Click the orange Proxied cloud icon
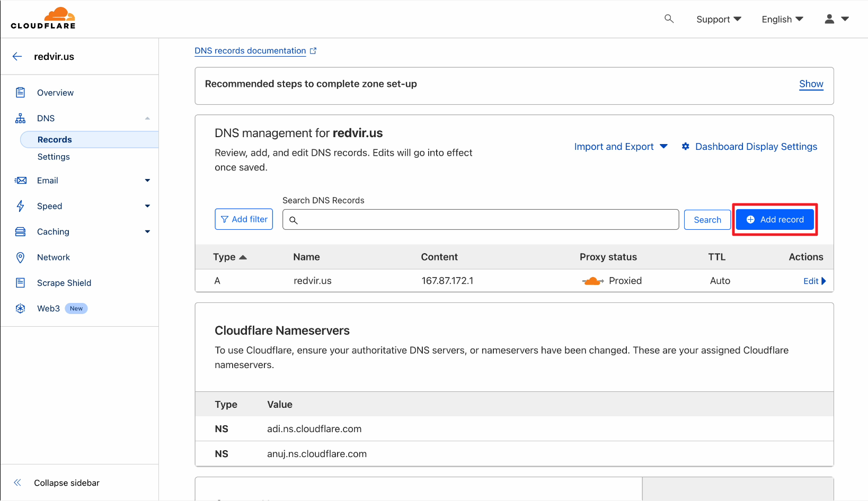The image size is (868, 501). pos(592,281)
